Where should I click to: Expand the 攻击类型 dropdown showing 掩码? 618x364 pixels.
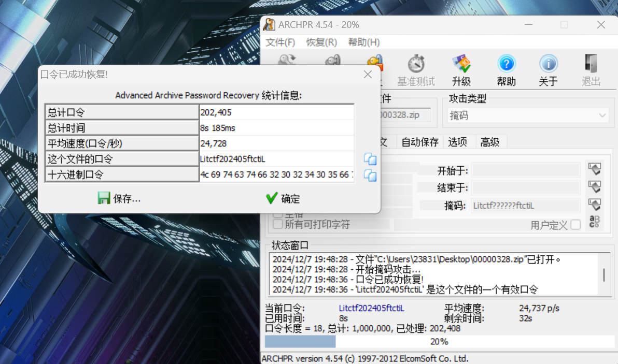528,115
